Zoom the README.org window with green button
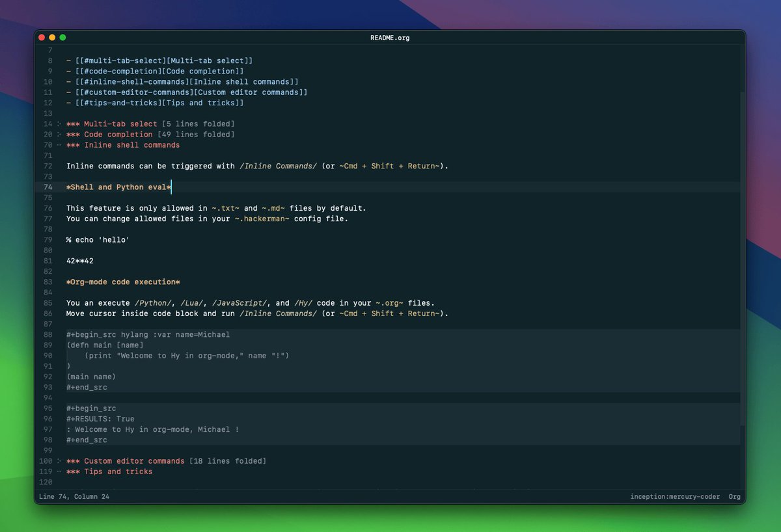 [62, 38]
